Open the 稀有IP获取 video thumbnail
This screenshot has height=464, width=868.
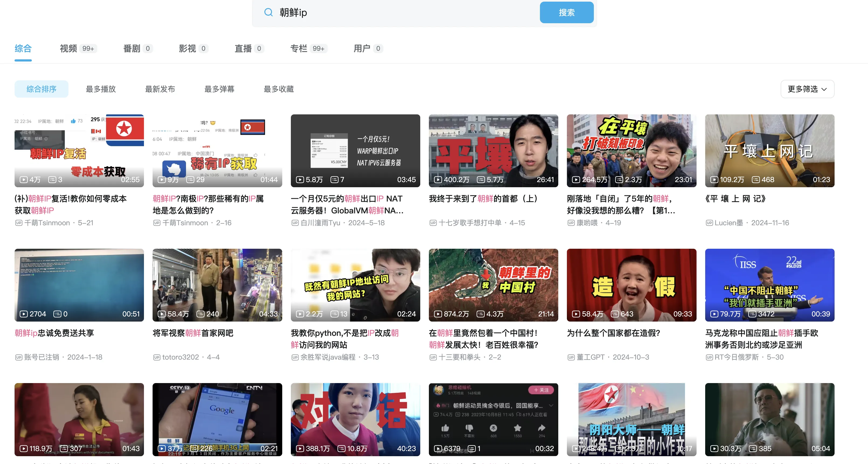click(x=217, y=151)
